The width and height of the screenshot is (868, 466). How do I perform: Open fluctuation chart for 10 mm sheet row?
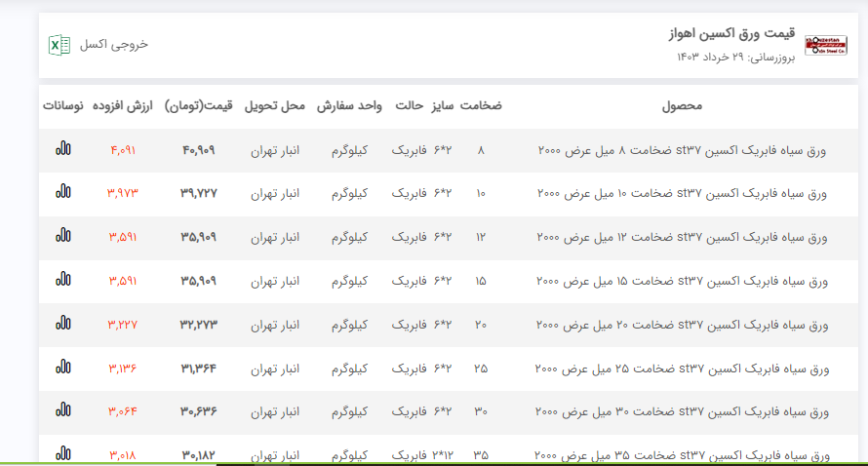coord(63,193)
